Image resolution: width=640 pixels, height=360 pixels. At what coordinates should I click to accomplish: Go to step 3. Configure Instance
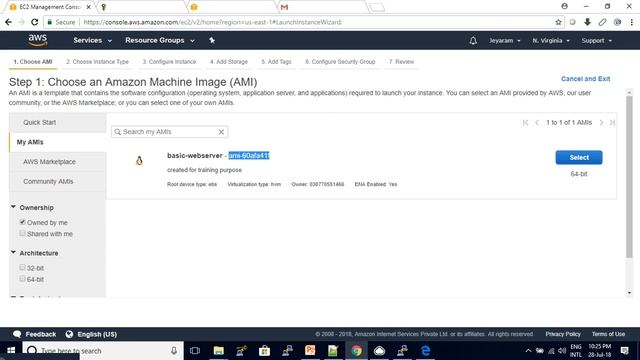pyautogui.click(x=169, y=62)
